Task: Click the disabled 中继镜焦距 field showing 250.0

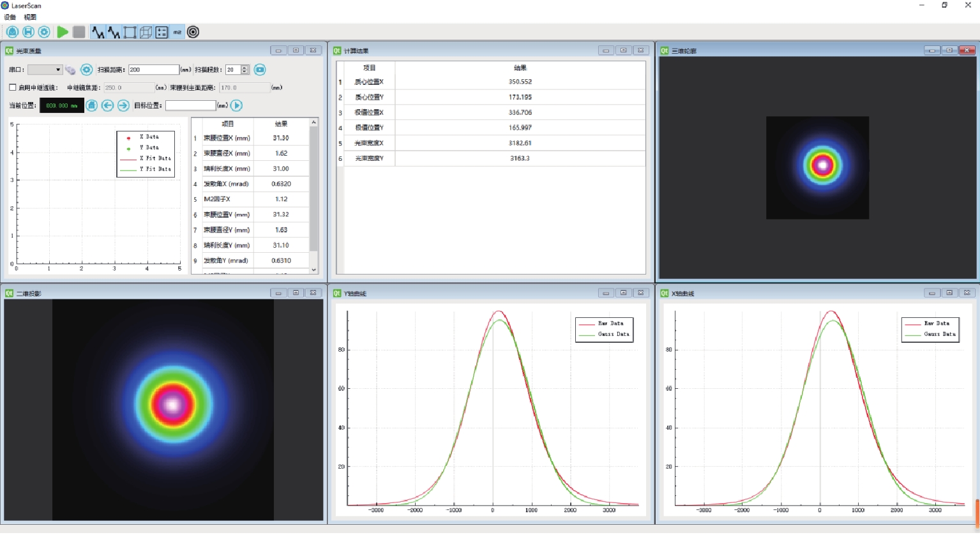Action: pyautogui.click(x=128, y=87)
